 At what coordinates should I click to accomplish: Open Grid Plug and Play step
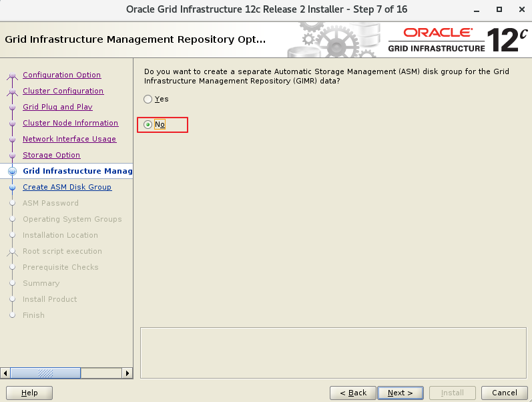pyautogui.click(x=57, y=107)
